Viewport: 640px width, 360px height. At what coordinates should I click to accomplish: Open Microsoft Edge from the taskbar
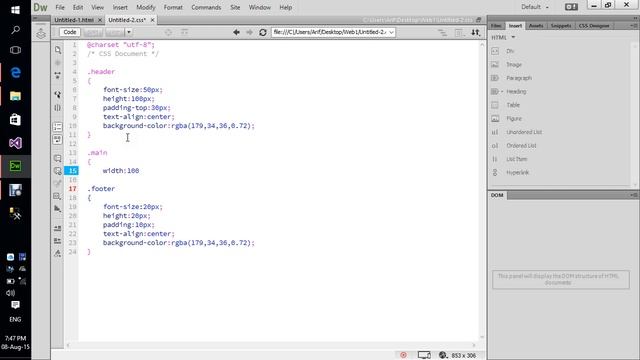click(x=16, y=73)
